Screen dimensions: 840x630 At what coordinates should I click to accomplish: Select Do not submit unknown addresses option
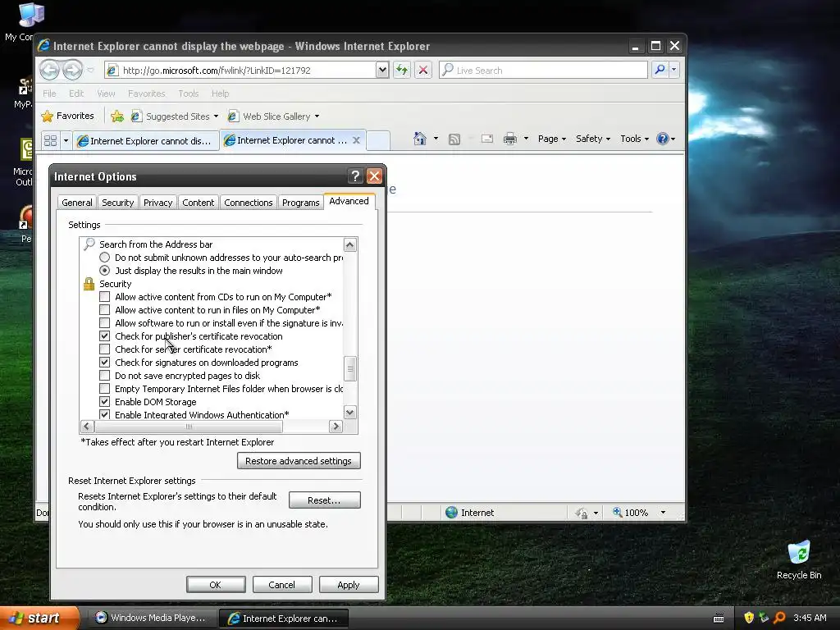point(104,258)
